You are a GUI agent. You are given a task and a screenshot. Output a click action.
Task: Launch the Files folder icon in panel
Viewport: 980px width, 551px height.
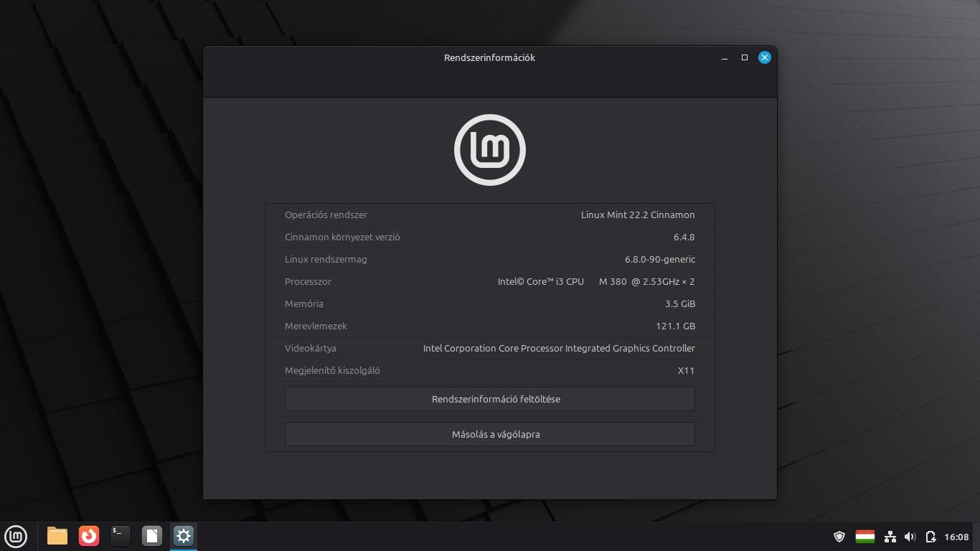click(x=57, y=536)
